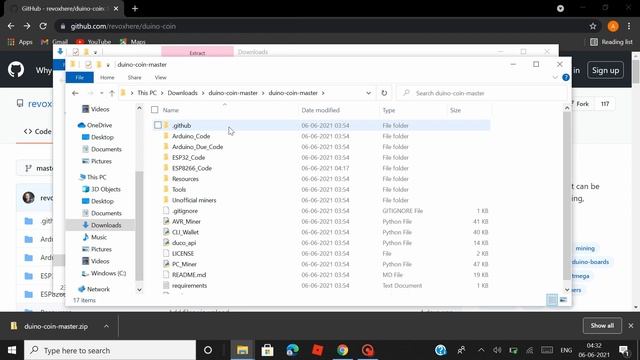Open the .github folder

181,125
